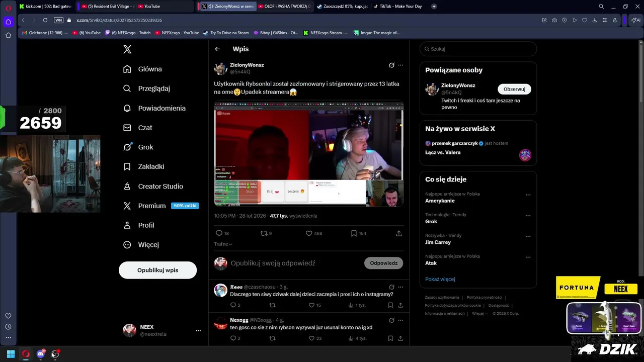Image resolution: width=644 pixels, height=362 pixels.
Task: Open options for Jim Carrey trend
Action: [x=528, y=236]
